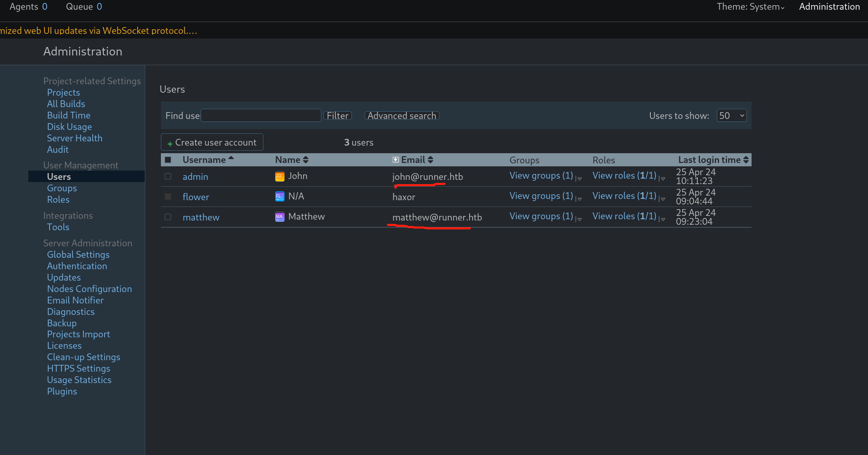Open HTTPS Settings in the sidebar
Screen dimensions: 868x455
(x=78, y=368)
